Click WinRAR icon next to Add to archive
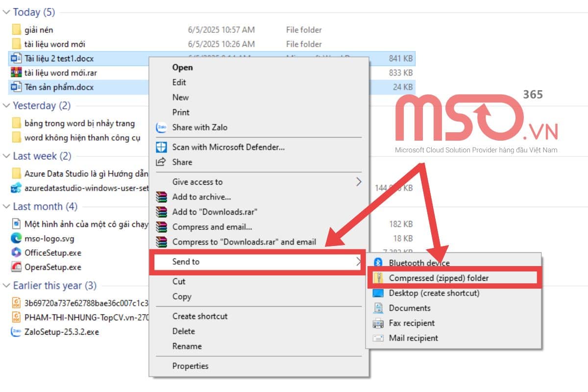The width and height of the screenshot is (588, 392). (161, 197)
